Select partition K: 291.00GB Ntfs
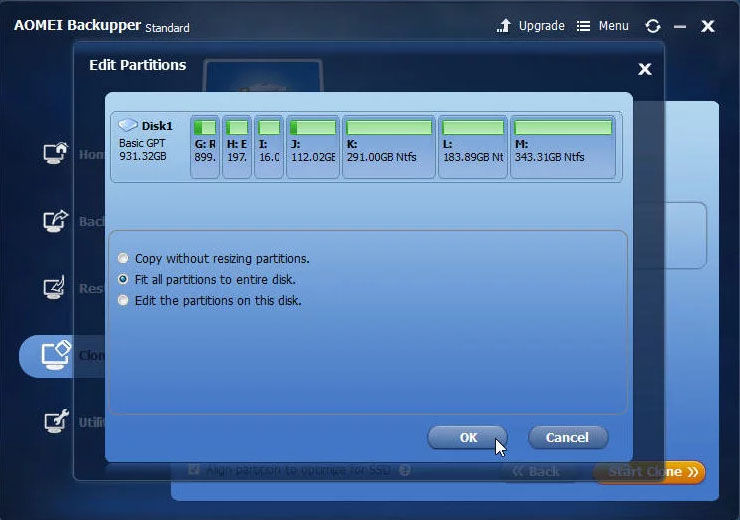Screen dimensions: 740x520 pos(388,147)
